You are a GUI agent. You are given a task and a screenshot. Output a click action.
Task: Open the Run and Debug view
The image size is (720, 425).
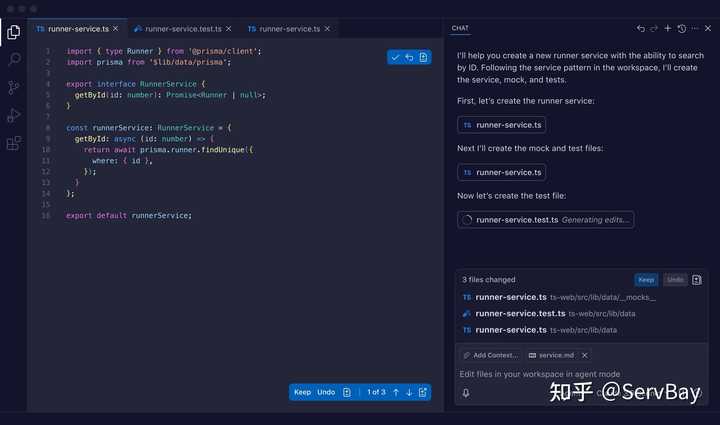[x=14, y=116]
